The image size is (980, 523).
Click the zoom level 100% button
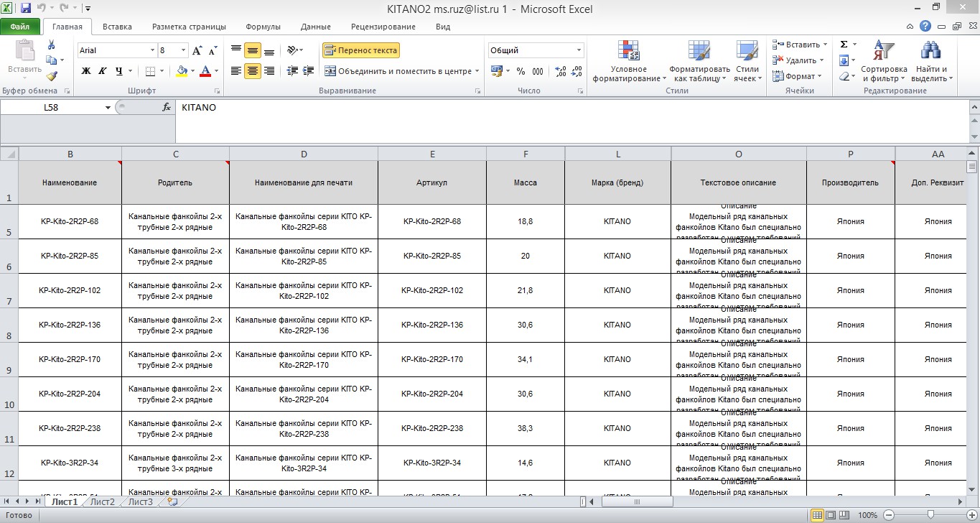(x=867, y=515)
